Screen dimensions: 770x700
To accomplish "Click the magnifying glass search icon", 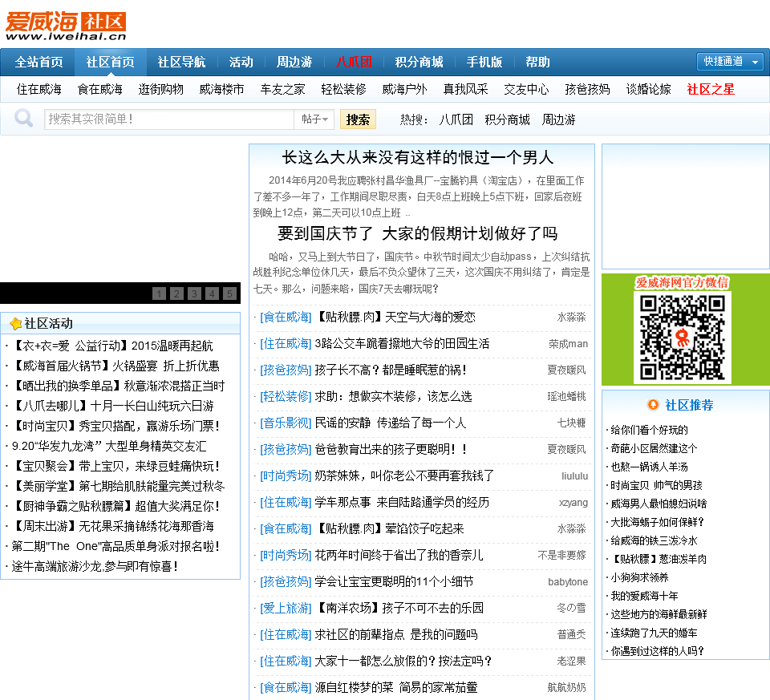I will pyautogui.click(x=24, y=119).
